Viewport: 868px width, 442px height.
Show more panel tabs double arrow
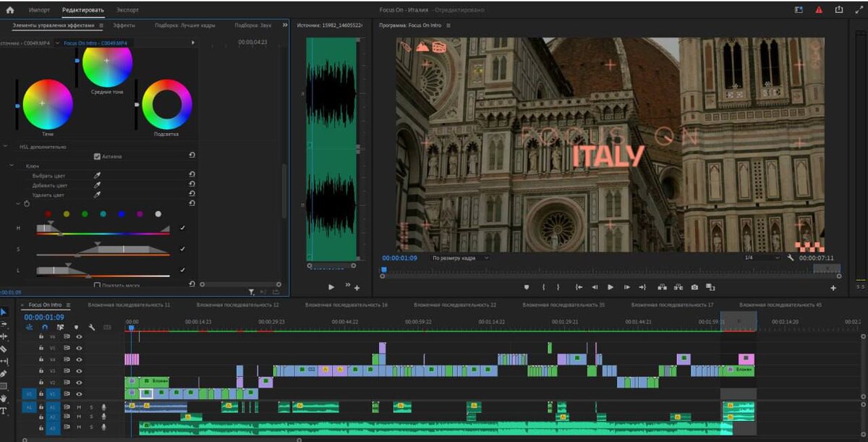click(x=284, y=25)
